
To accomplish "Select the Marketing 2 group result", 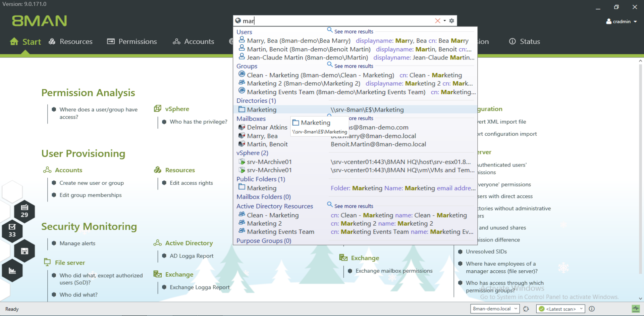I will (355, 84).
